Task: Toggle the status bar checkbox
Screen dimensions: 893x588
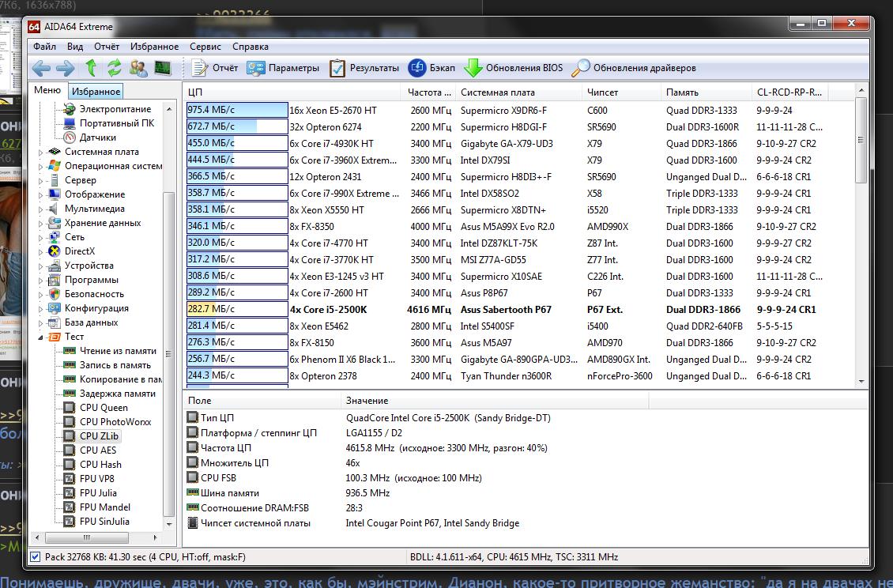Action: click(x=36, y=557)
